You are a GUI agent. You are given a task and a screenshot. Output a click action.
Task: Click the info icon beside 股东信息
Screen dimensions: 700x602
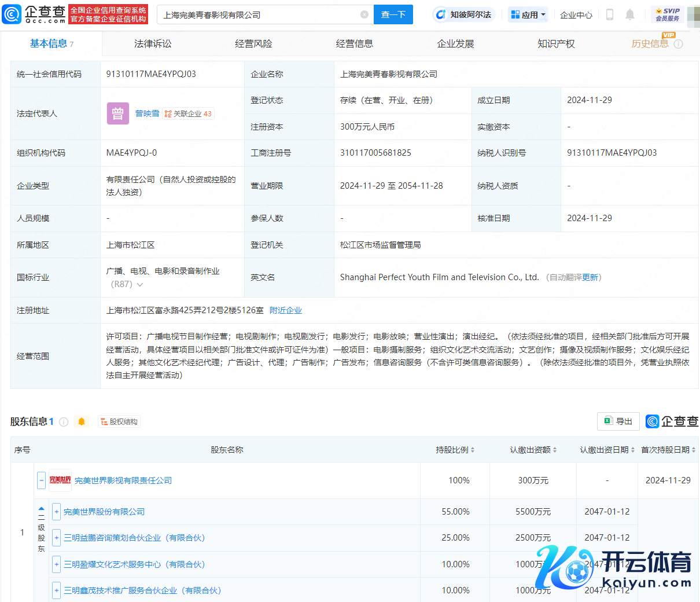[64, 422]
